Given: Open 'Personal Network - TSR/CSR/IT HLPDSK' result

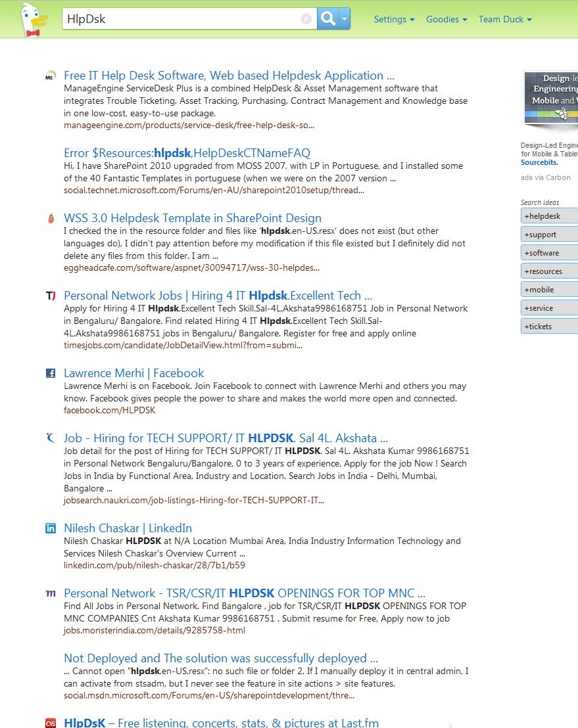Looking at the screenshot, I should (245, 593).
